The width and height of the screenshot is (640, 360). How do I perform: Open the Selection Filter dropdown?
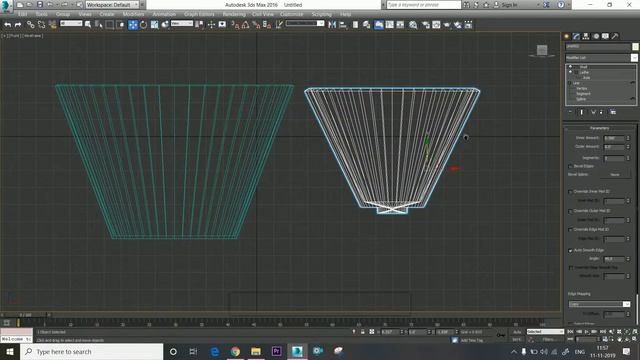(x=71, y=24)
